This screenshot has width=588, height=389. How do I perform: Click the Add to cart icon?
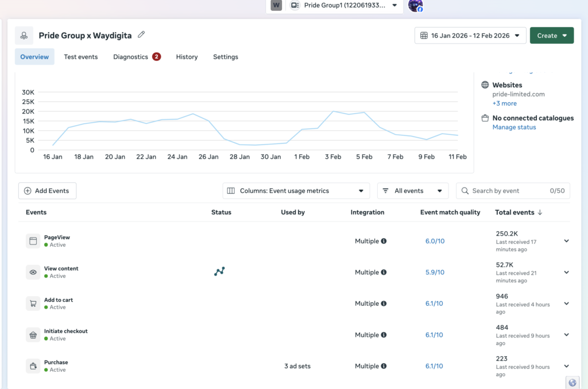[x=33, y=304]
